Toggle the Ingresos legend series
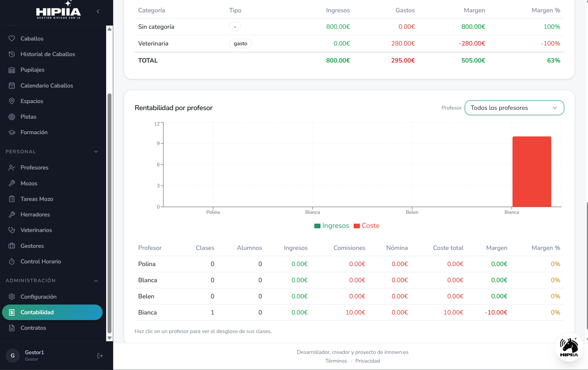Image resolution: width=588 pixels, height=370 pixels. click(332, 226)
